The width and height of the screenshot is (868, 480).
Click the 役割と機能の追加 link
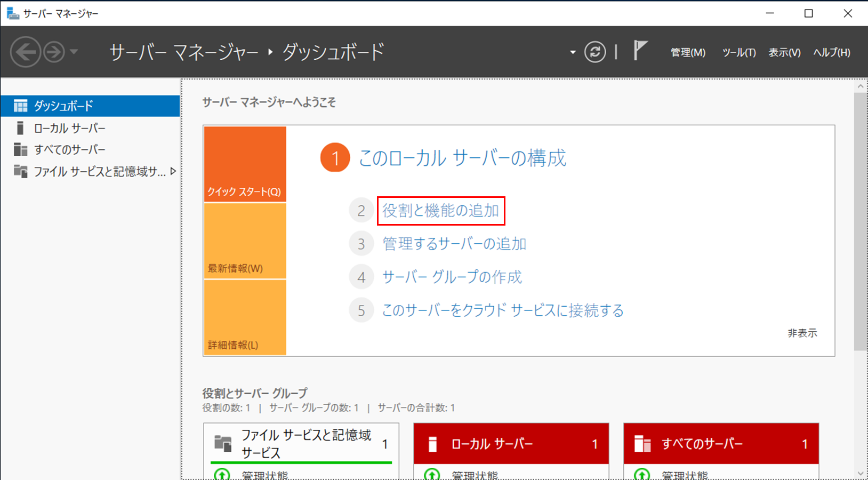tap(441, 211)
